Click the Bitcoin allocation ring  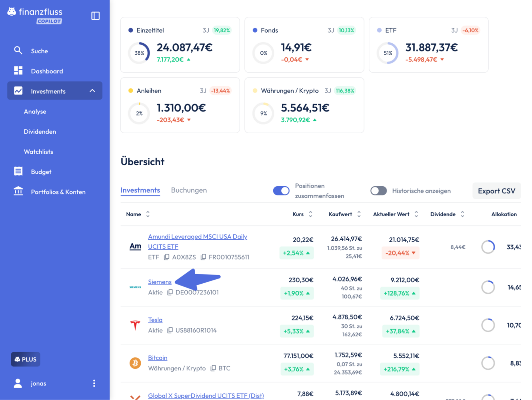pos(488,363)
